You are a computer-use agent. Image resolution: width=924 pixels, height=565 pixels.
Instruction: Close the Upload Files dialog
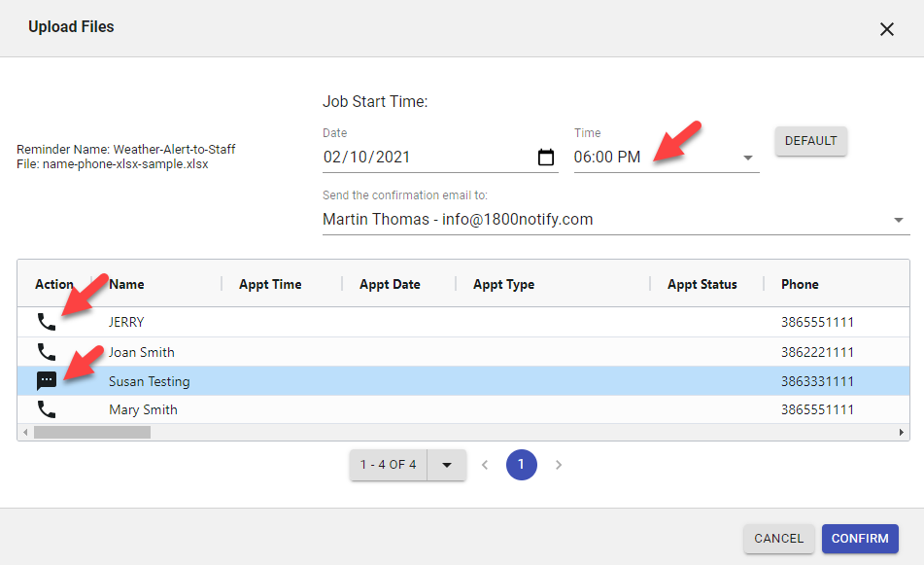click(886, 29)
